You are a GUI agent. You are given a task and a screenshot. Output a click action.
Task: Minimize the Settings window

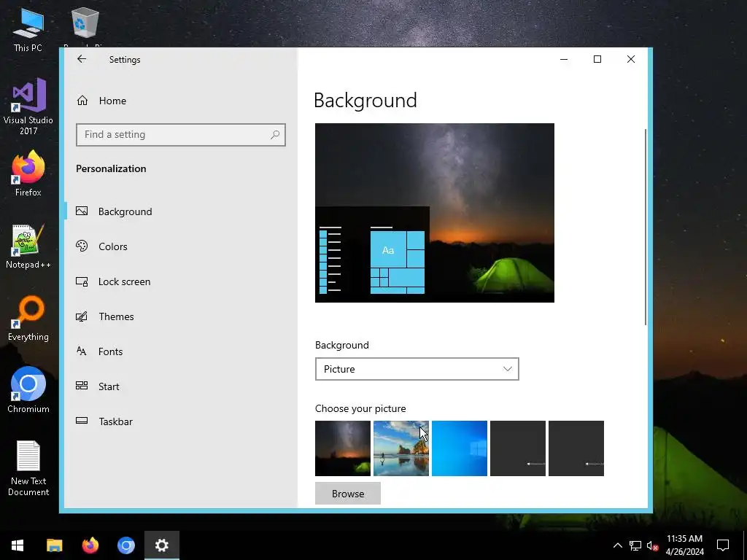564,59
